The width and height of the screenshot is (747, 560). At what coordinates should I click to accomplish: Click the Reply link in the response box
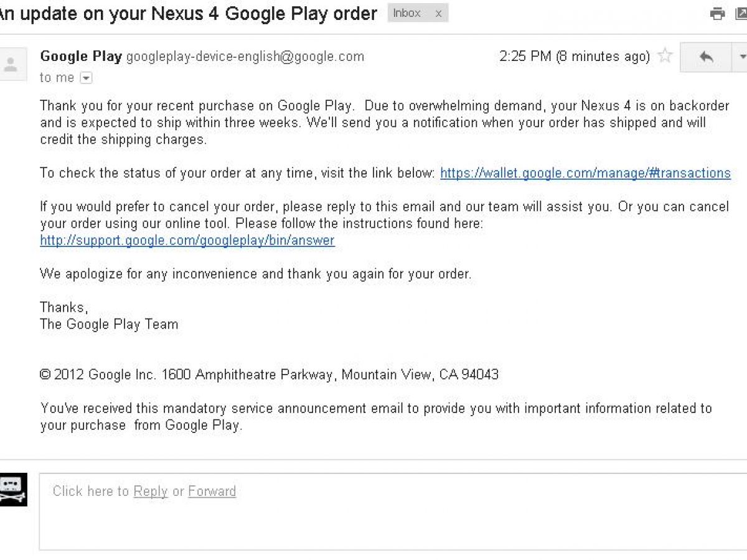point(151,491)
